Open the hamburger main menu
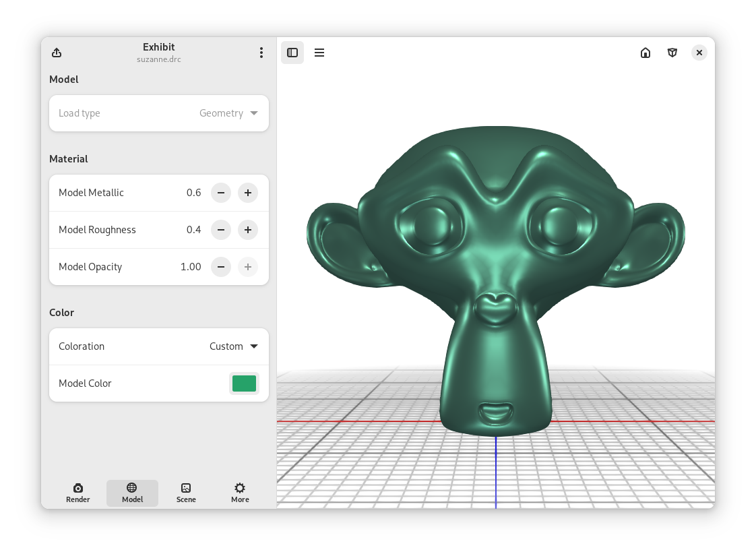756x554 pixels. coord(319,53)
